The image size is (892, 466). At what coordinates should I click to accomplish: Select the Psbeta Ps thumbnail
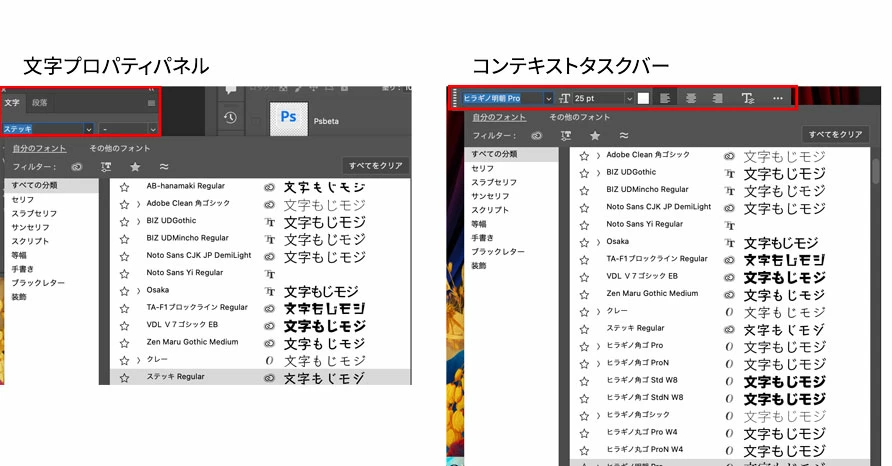coord(288,118)
